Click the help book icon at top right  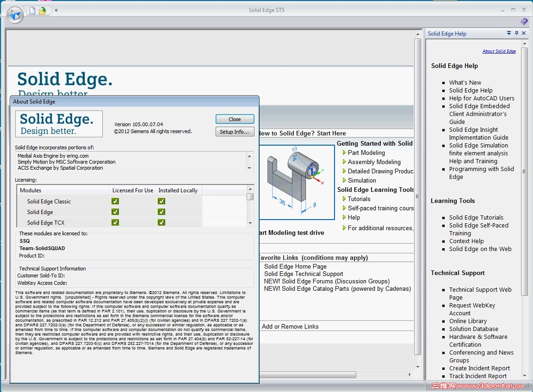(524, 22)
